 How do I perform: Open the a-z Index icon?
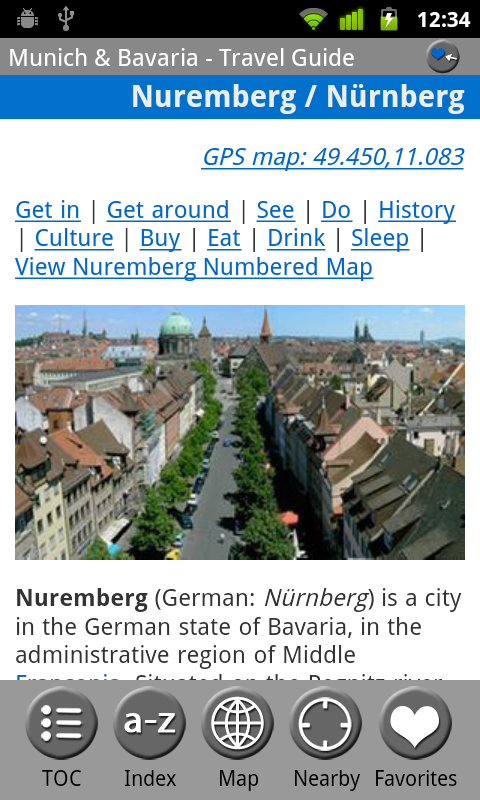click(149, 722)
